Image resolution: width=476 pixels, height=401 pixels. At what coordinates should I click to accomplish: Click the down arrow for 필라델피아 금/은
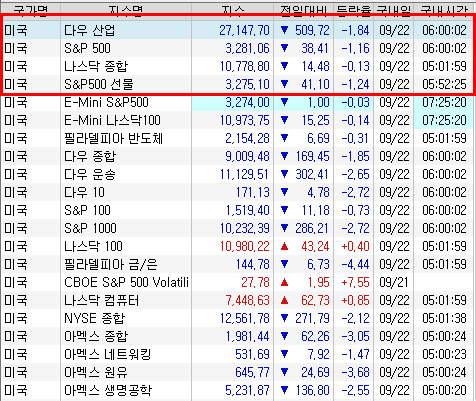284,264
